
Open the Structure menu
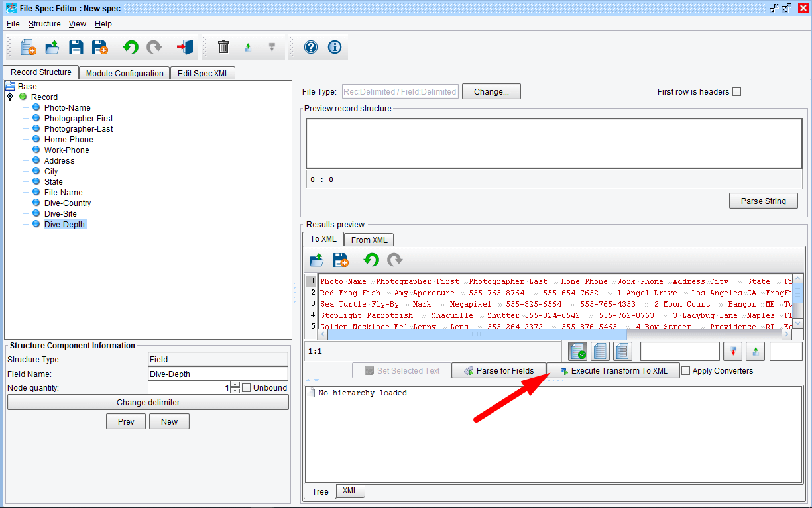coord(44,24)
